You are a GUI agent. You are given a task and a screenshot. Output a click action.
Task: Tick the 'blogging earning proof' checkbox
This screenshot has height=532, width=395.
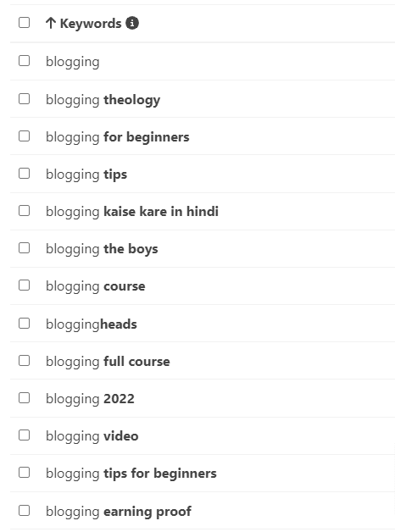coord(24,511)
